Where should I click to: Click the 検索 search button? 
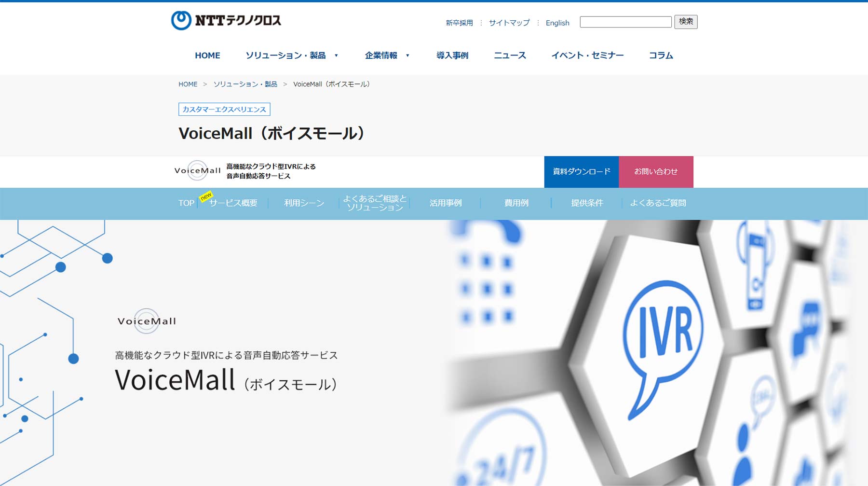coord(686,22)
